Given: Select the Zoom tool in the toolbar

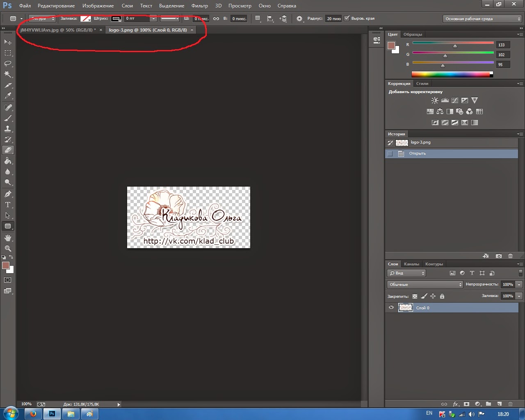Looking at the screenshot, I should (7, 249).
